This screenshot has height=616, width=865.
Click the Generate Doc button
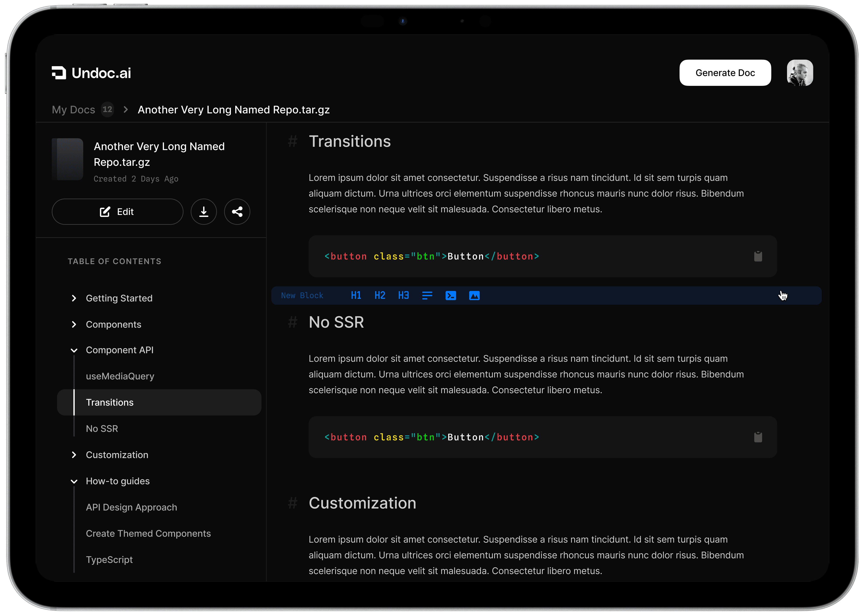725,73
